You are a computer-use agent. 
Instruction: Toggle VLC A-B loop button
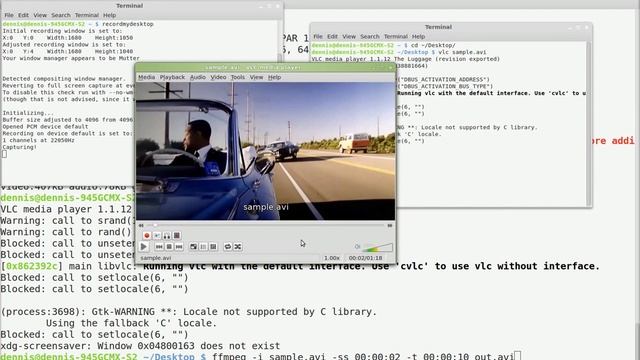167,236
